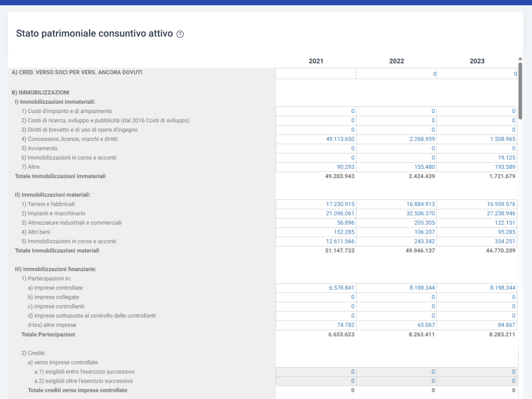Image resolution: width=532 pixels, height=399 pixels.
Task: Click total 44.770.209 in 2023 column
Action: pos(501,251)
